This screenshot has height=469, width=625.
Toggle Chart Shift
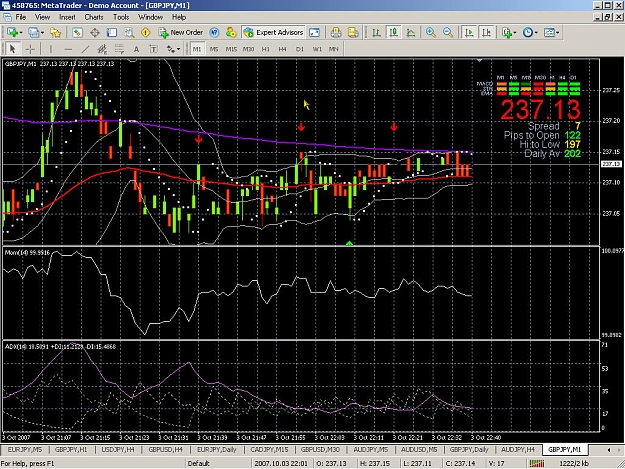pyautogui.click(x=486, y=32)
